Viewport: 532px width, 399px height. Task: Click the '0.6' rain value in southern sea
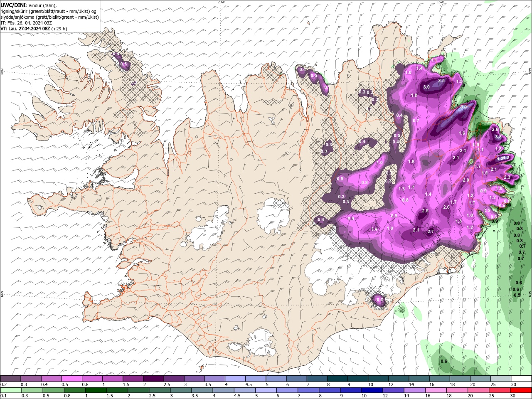point(444,361)
